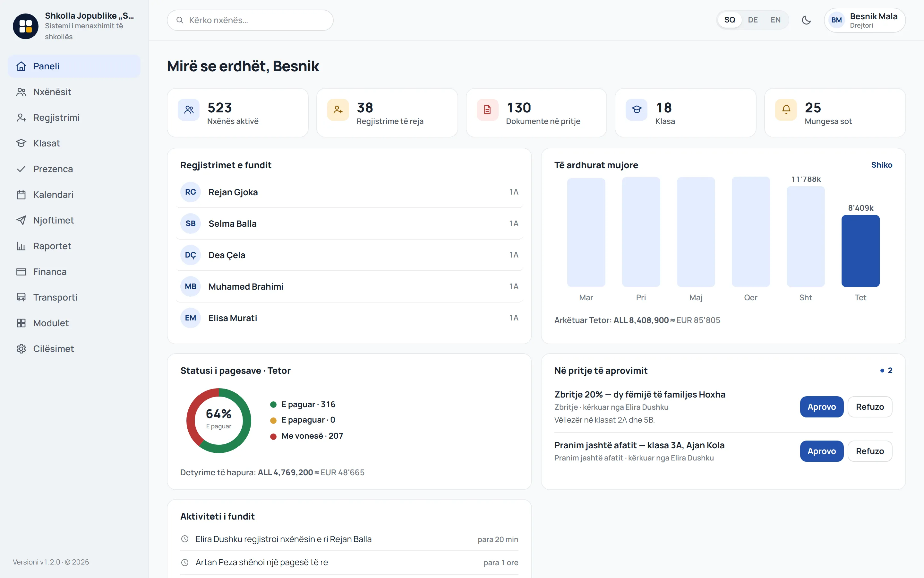The height and width of the screenshot is (578, 924).
Task: Switch language to SQ
Action: 729,20
